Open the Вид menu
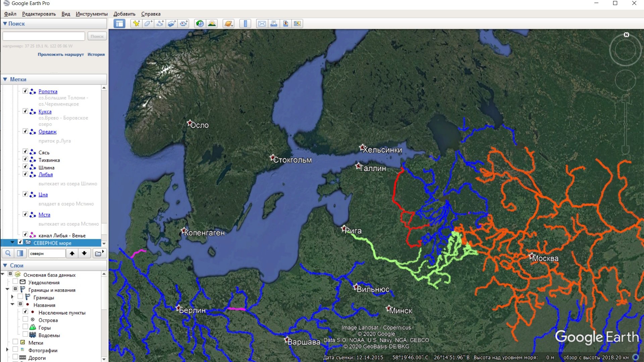 pyautogui.click(x=66, y=14)
